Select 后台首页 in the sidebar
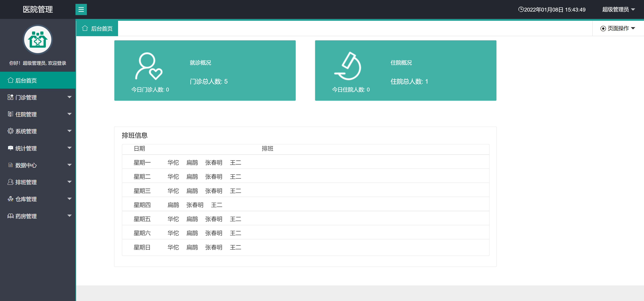644x301 pixels. click(38, 80)
